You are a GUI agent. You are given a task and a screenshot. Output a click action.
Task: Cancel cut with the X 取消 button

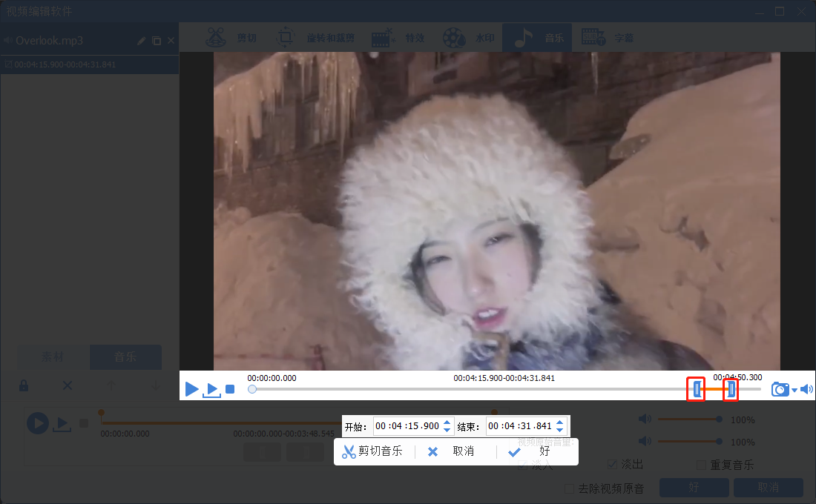click(451, 451)
